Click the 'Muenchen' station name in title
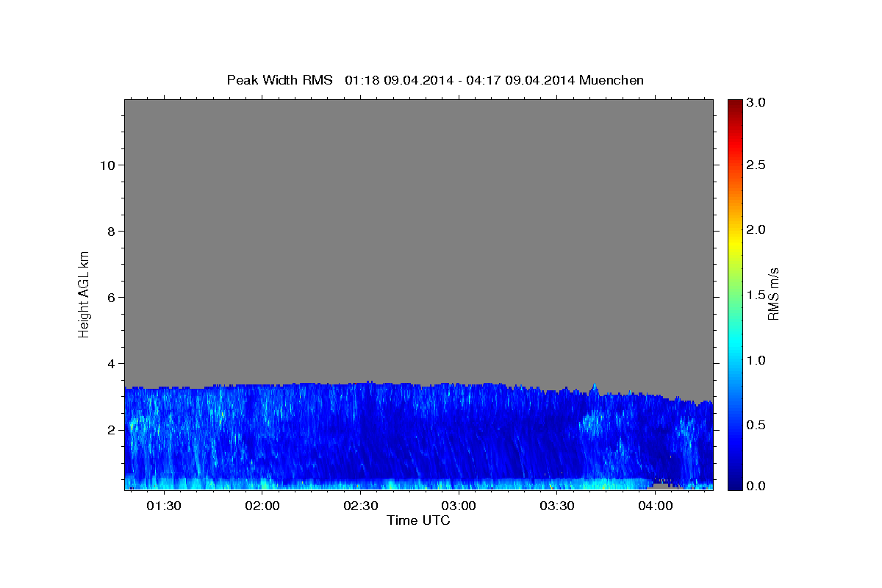 612,80
